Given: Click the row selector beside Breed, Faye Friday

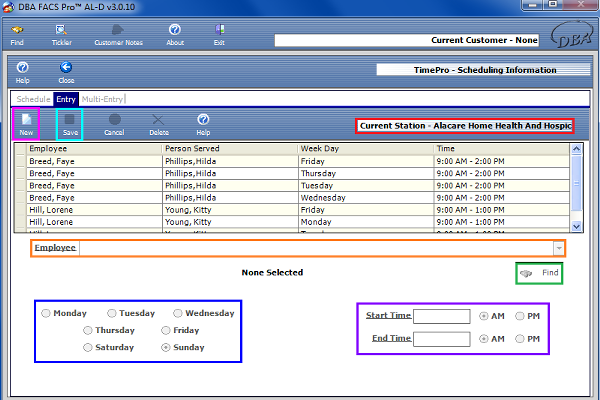Looking at the screenshot, I should click(20, 161).
